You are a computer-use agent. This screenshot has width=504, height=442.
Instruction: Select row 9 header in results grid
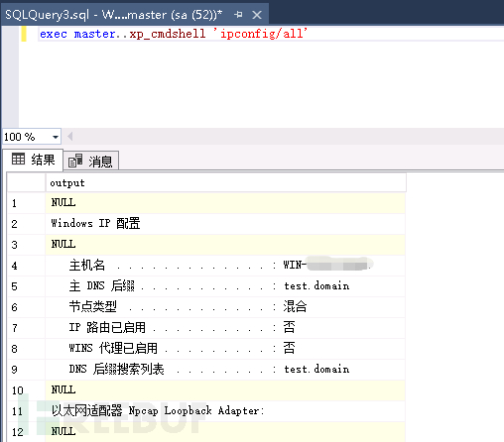tap(27, 370)
